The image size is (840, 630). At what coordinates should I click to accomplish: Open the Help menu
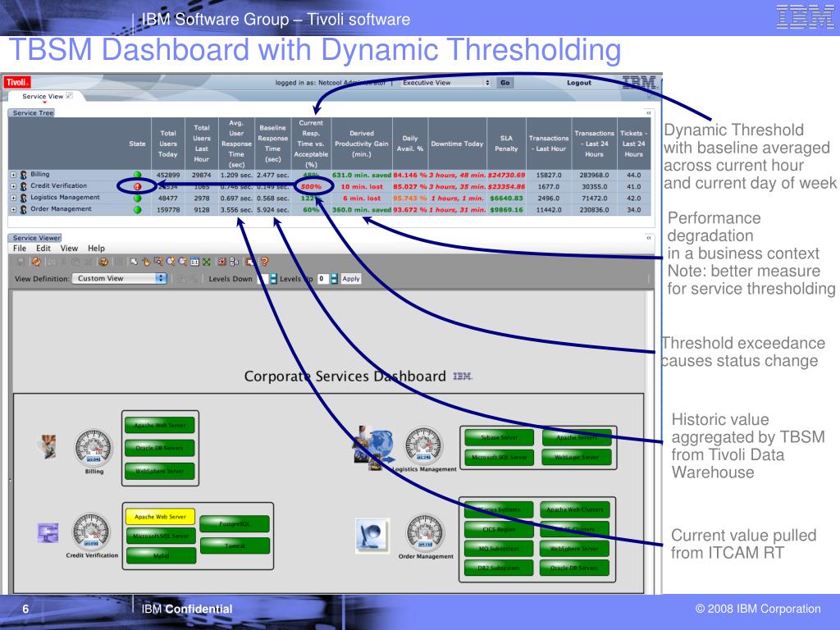coord(97,248)
